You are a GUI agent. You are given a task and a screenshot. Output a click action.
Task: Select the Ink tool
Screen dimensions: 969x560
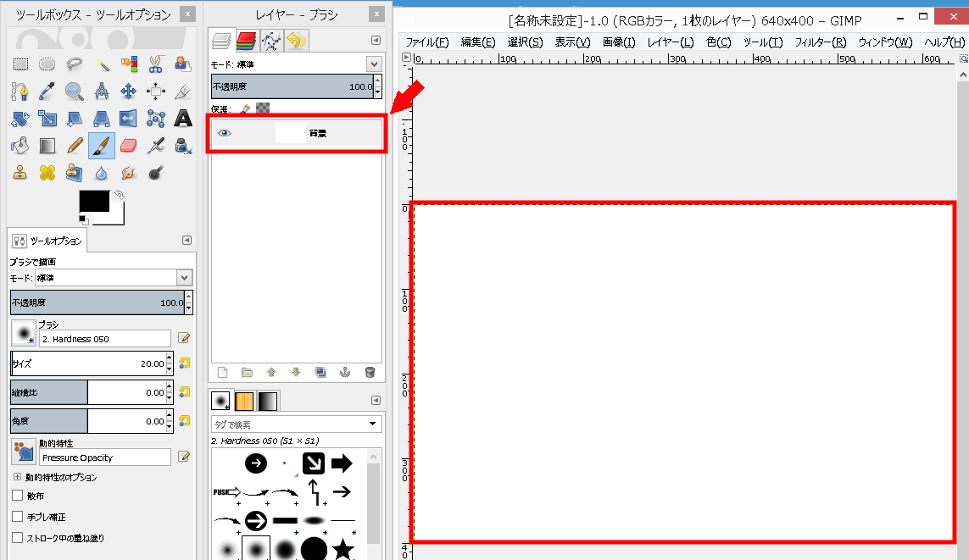pos(183,146)
